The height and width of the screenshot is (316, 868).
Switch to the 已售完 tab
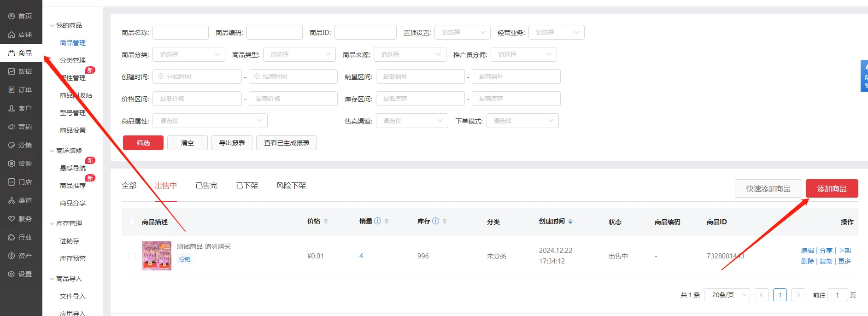click(x=206, y=186)
